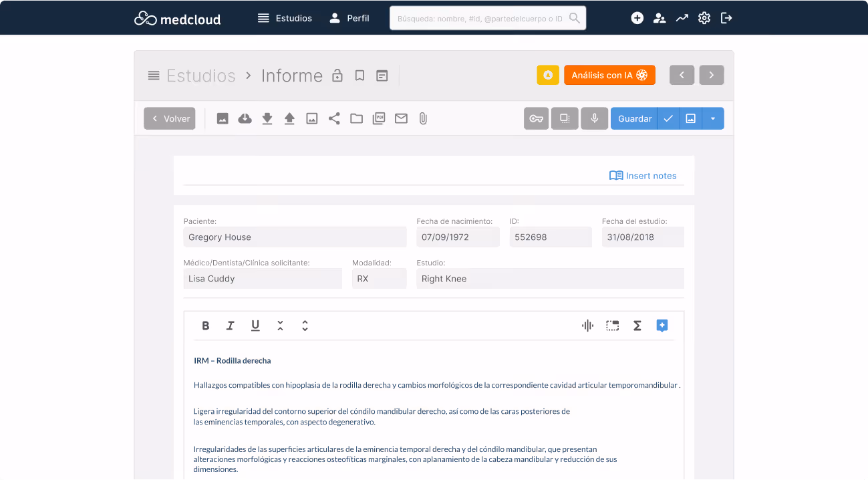This screenshot has width=868, height=480.
Task: Click the email envelope icon
Action: [x=401, y=118]
